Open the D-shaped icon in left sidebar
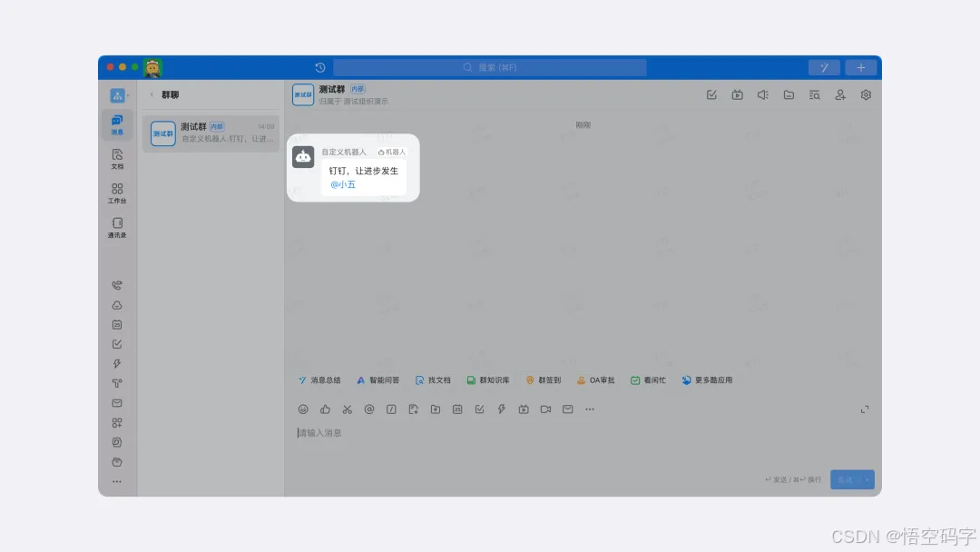Screen dimensions: 980x552 [x=117, y=442]
